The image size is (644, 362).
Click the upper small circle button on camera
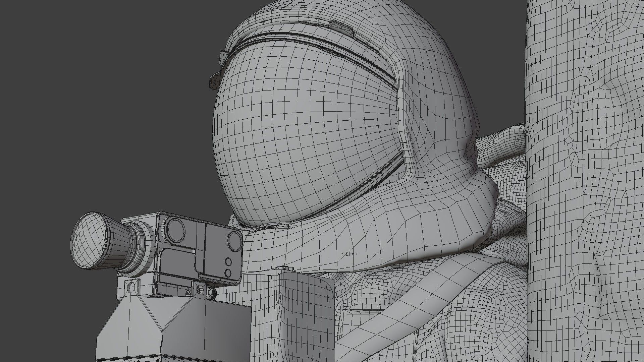pyautogui.click(x=229, y=262)
